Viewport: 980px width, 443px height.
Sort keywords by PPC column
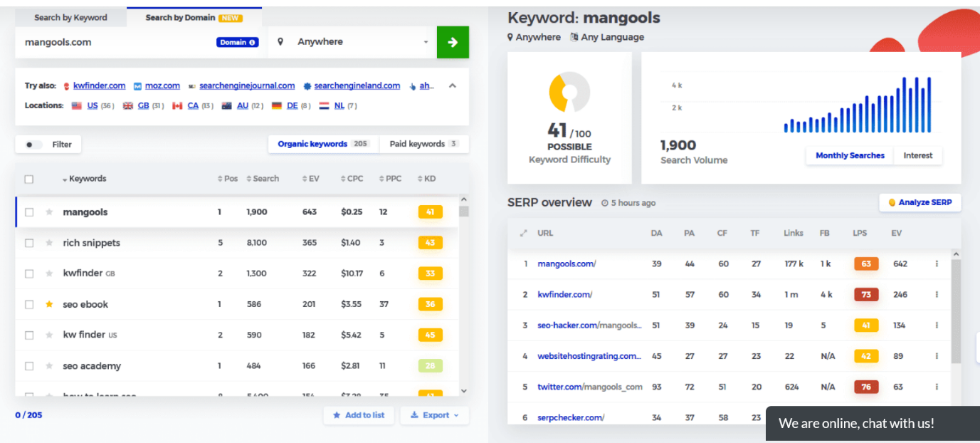pyautogui.click(x=390, y=179)
